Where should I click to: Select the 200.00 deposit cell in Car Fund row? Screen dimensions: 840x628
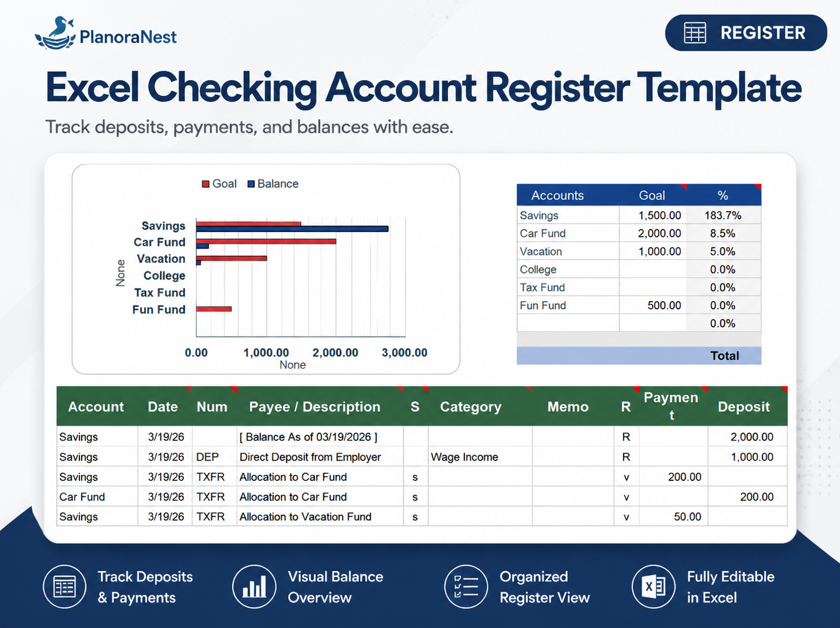coord(747,496)
